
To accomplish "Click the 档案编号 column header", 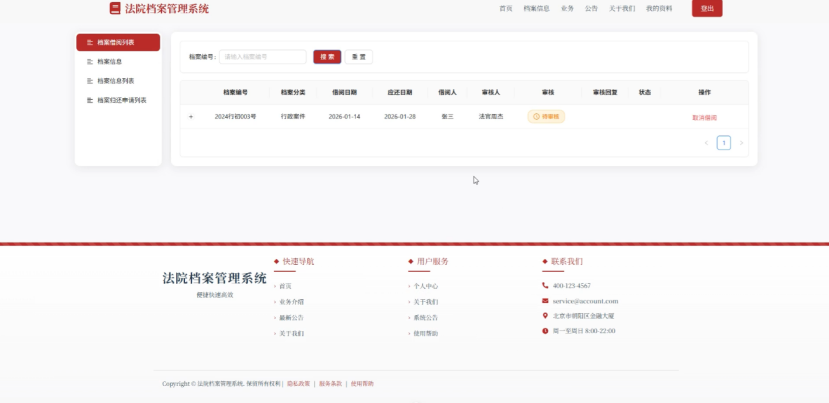I will point(235,92).
